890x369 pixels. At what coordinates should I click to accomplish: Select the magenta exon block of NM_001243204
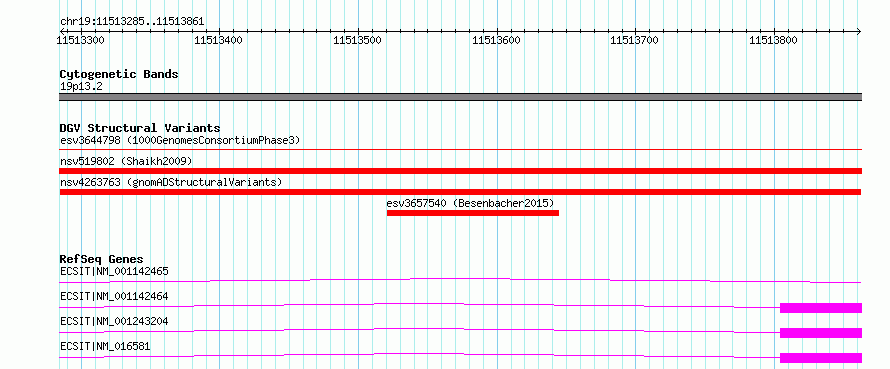(821, 333)
